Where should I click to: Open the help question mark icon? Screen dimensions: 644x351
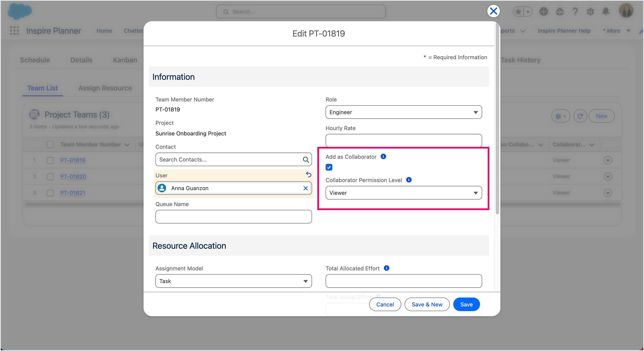point(575,11)
